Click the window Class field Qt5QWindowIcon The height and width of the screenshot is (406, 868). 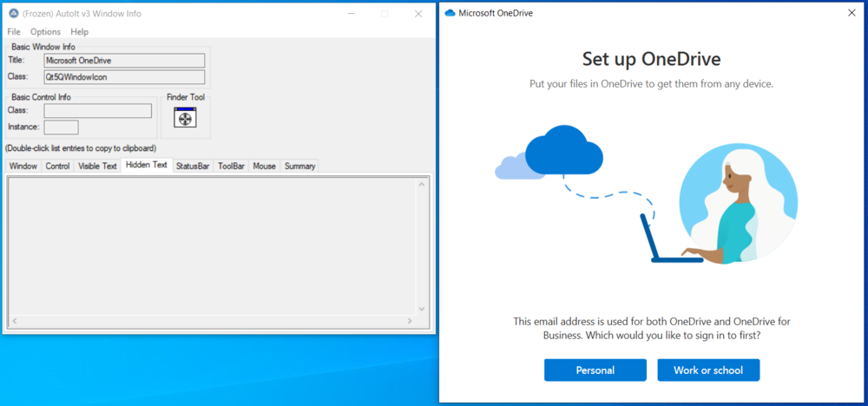[124, 77]
